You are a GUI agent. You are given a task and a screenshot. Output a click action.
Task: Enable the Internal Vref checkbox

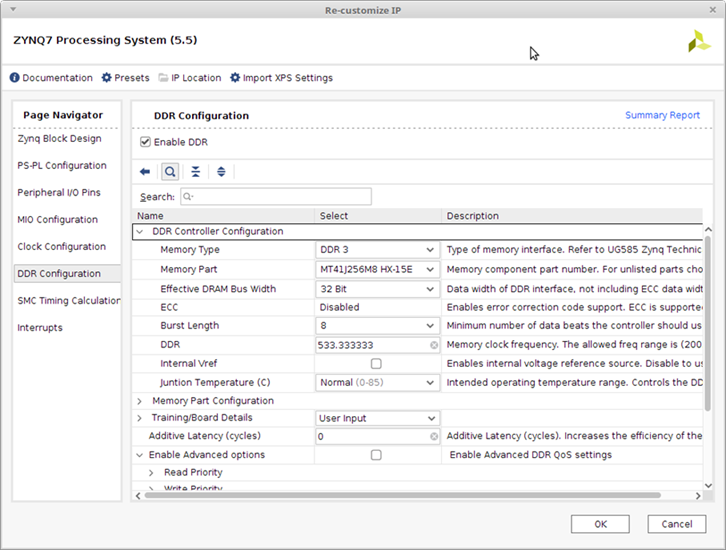click(376, 364)
